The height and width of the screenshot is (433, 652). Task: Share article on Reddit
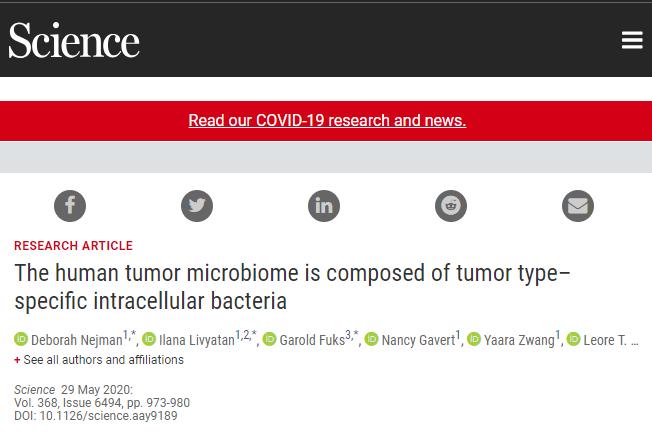click(451, 206)
